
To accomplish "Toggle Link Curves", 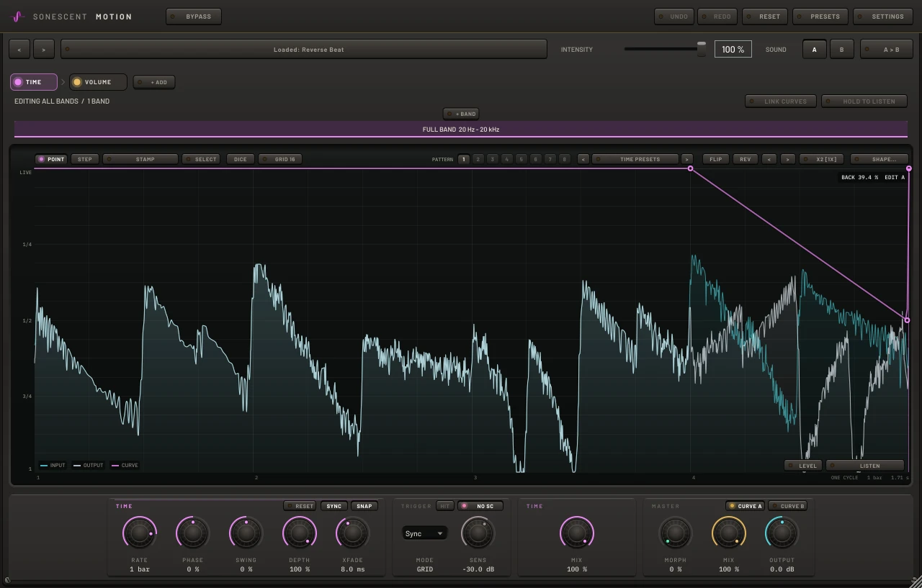I will coord(781,101).
